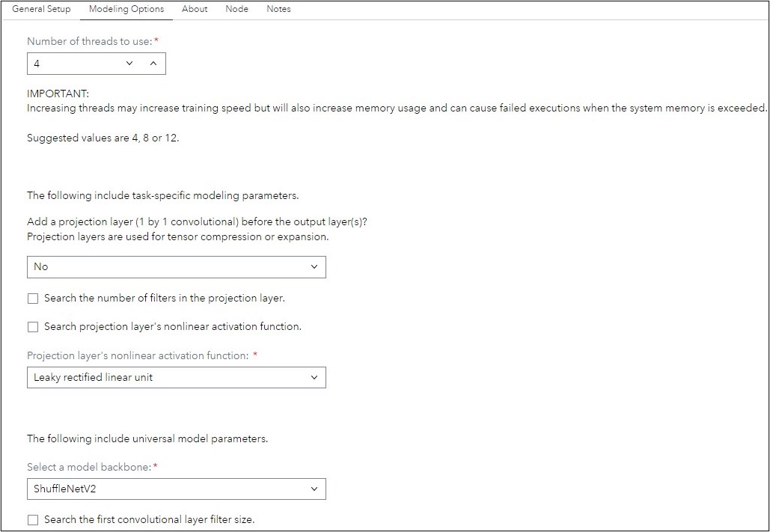The width and height of the screenshot is (770, 532).
Task: Open the Leaky rectified linear unit dropdown
Action: point(177,377)
